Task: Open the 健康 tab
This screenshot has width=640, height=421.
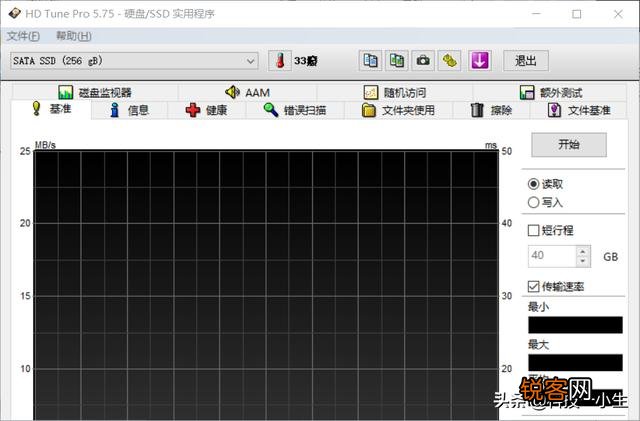Action: pyautogui.click(x=207, y=110)
